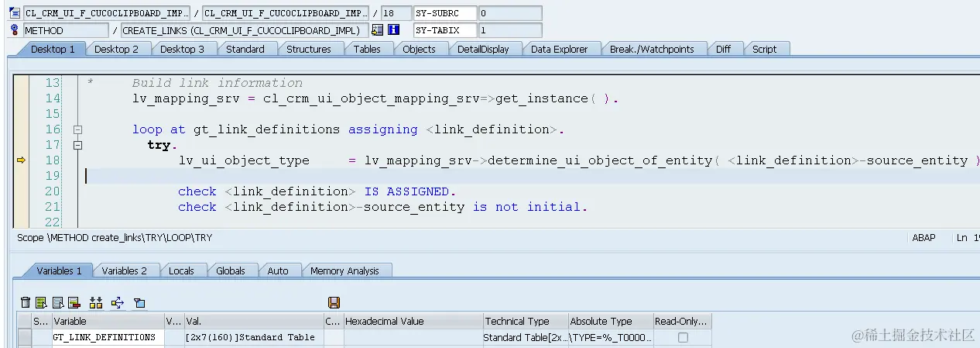Click the SY-SUBRC value 0 field
980x348 pixels.
point(509,13)
